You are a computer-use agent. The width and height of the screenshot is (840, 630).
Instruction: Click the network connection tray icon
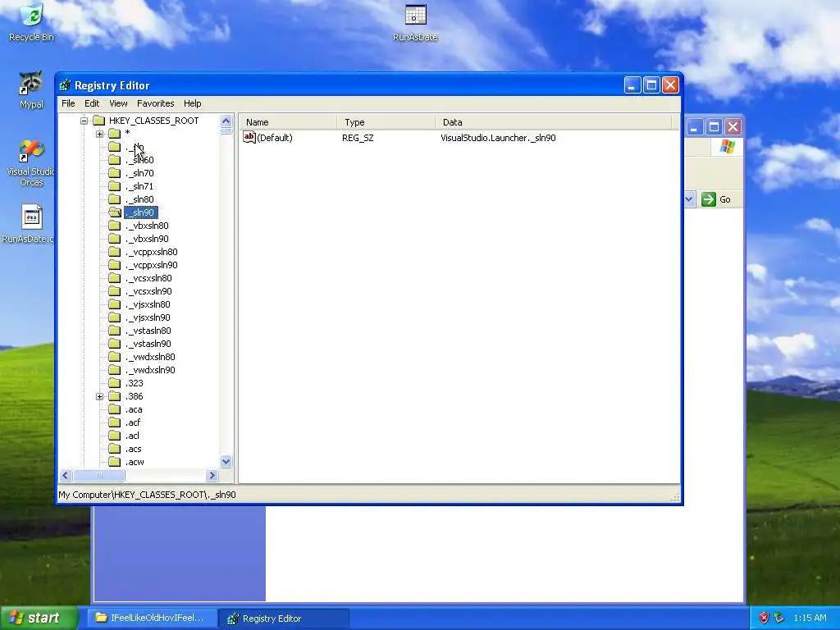tap(779, 618)
